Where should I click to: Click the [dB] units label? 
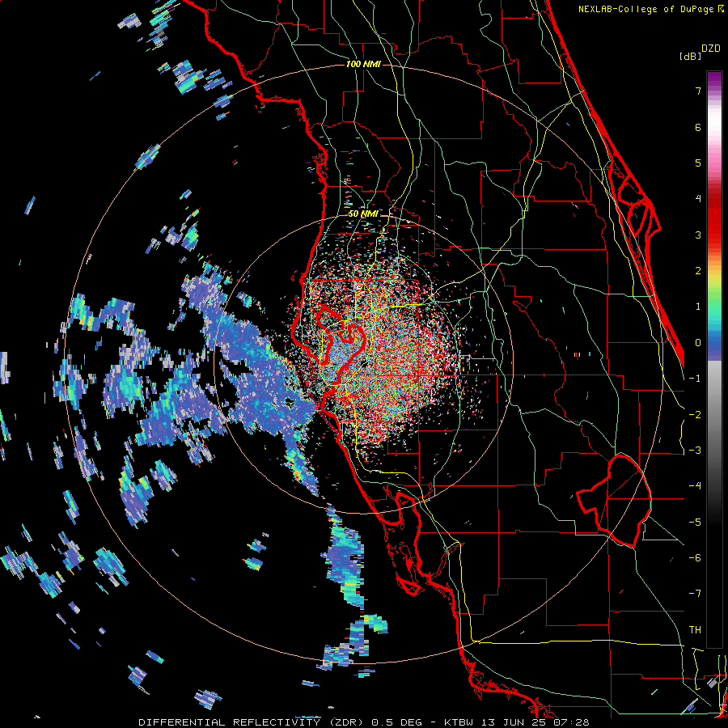(691, 57)
